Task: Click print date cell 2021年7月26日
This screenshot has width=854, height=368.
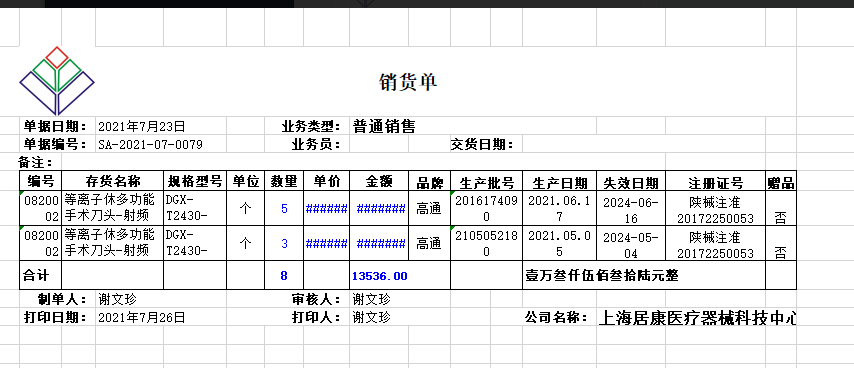Action: (x=142, y=317)
